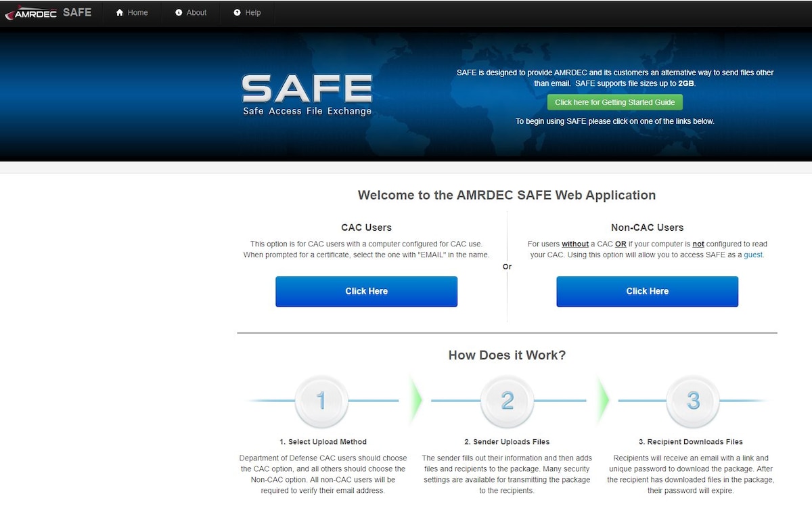The height and width of the screenshot is (505, 812).
Task: Click the AMRDEC SAFE logo in navbar
Action: pyautogui.click(x=48, y=13)
